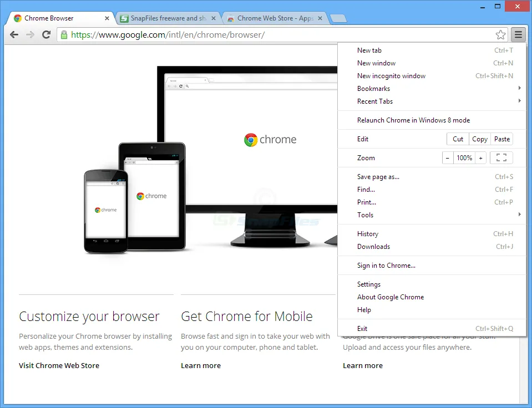
Task: Open Settings from the menu
Action: pyautogui.click(x=432, y=284)
